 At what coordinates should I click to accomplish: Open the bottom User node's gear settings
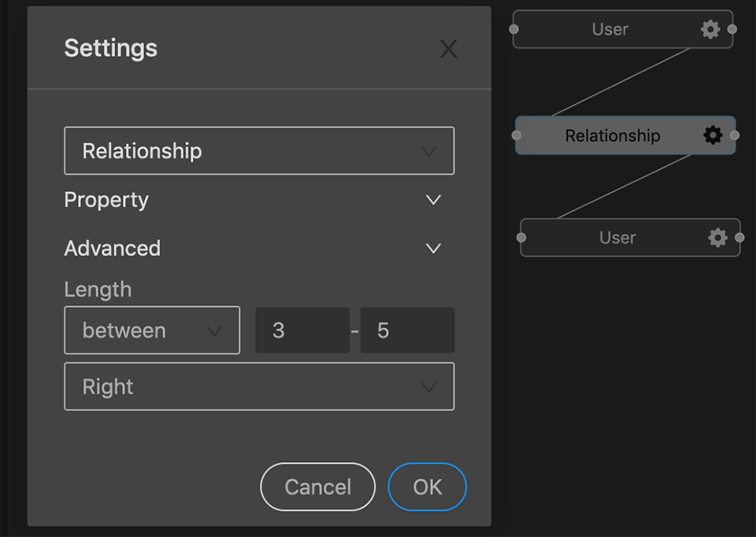(717, 238)
